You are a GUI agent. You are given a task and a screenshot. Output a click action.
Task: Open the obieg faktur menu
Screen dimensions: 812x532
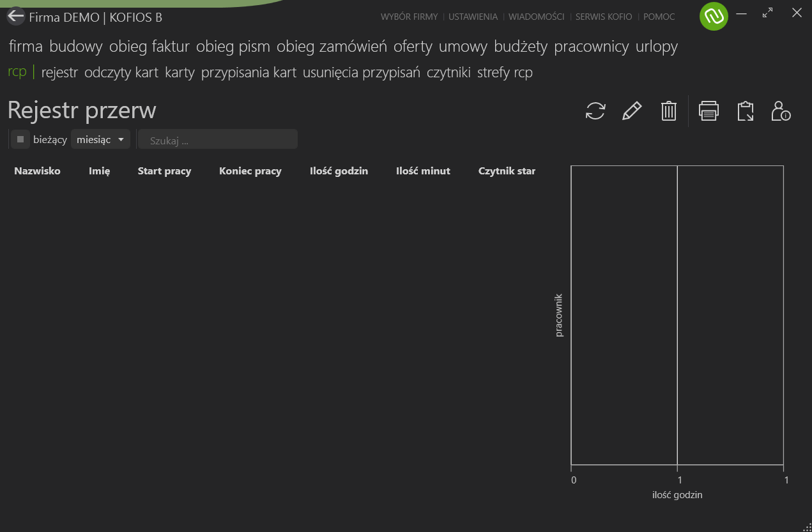pos(149,47)
